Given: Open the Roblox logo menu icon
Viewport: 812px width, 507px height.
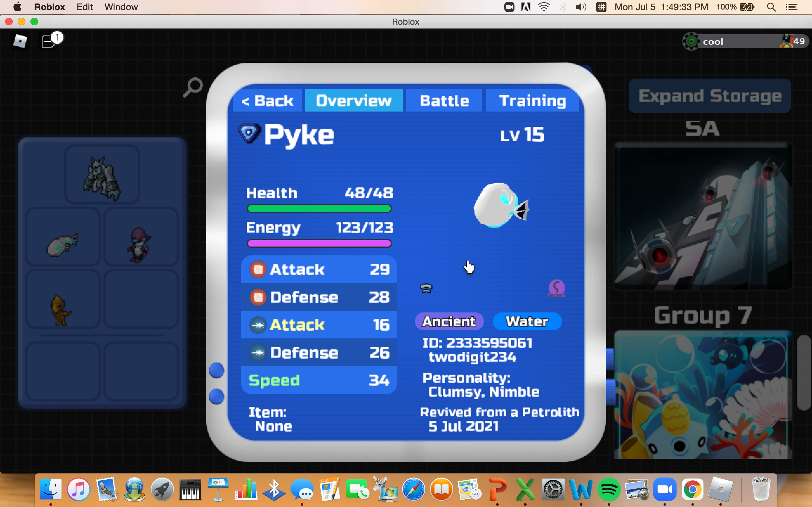Looking at the screenshot, I should pos(20,41).
